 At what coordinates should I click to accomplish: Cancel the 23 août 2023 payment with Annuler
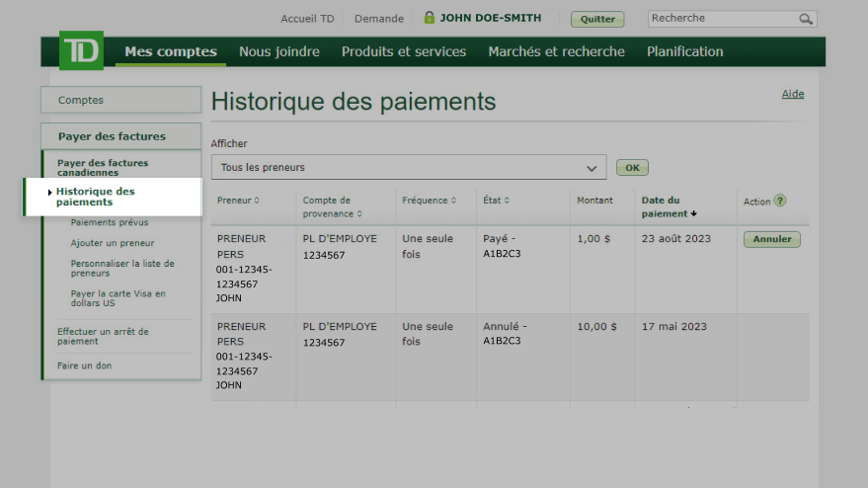click(x=771, y=239)
